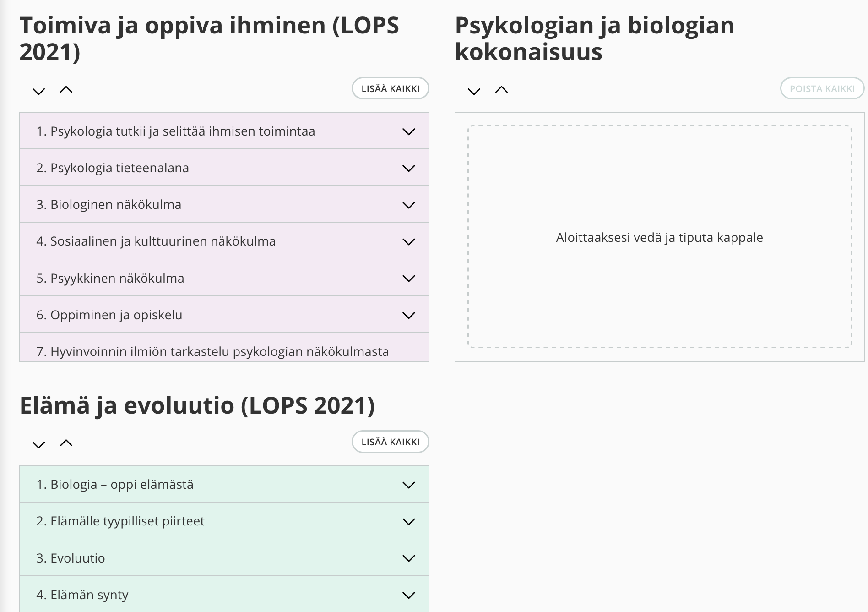Expand all chapters in Elämä ja evoluutio

(x=39, y=444)
